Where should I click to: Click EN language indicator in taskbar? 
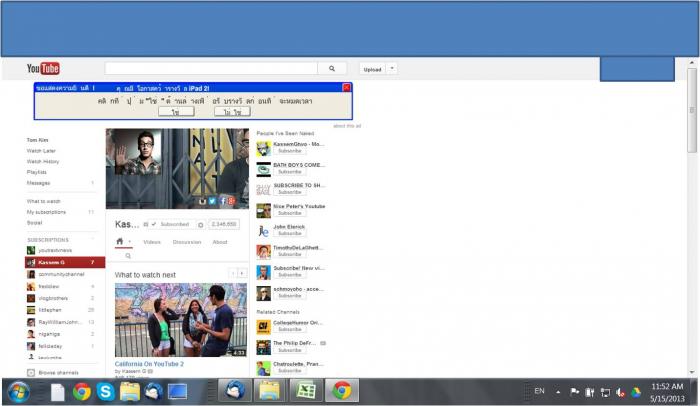539,391
